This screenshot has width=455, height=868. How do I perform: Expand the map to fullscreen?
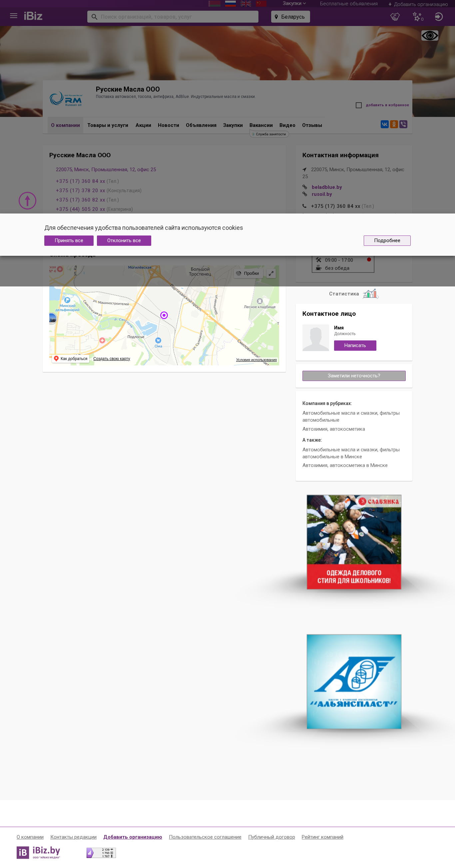tap(271, 273)
